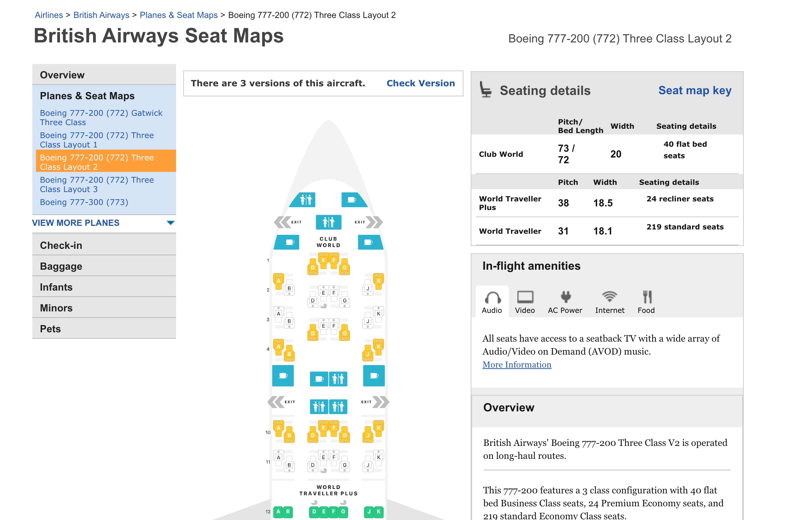The width and height of the screenshot is (812, 520).
Task: Go to Boeing 777-300 (773) seat map
Action: click(x=84, y=202)
